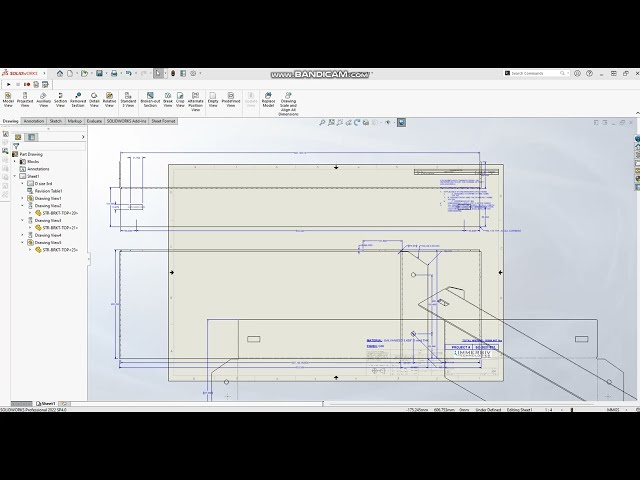
Task: Switch to the FeatureManager design tree tab
Action: point(18,137)
